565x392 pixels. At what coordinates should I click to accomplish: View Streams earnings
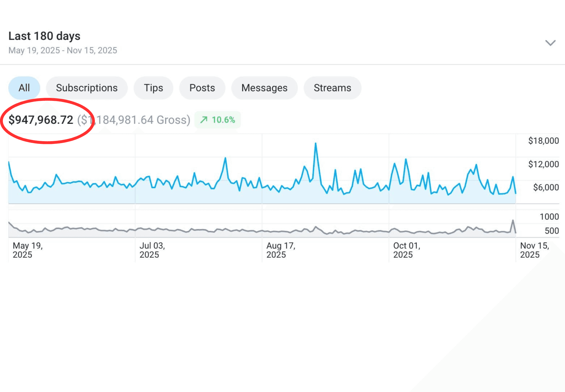332,88
